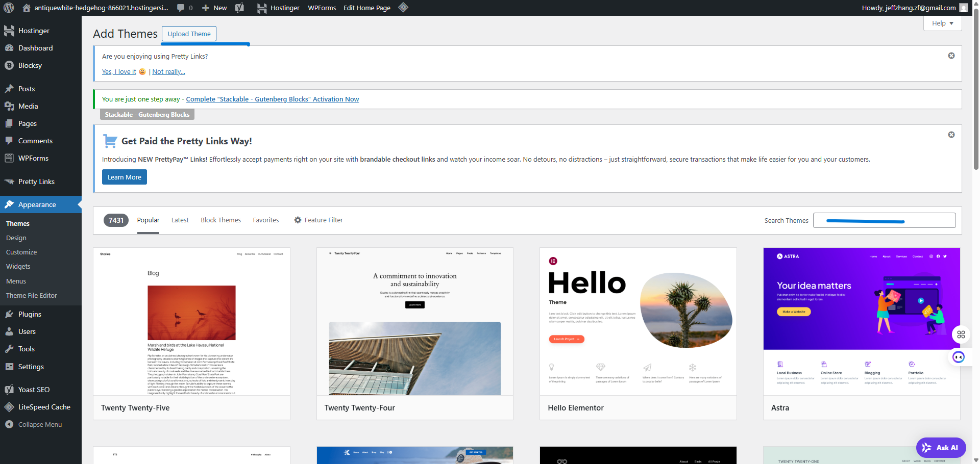Click the four-squares floating widget icon
The image size is (980, 464).
961,334
